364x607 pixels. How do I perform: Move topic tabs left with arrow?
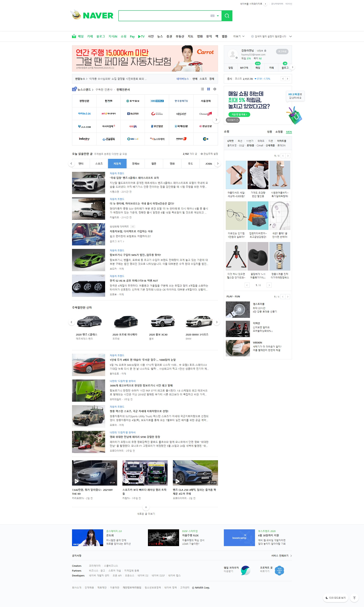[71, 163]
